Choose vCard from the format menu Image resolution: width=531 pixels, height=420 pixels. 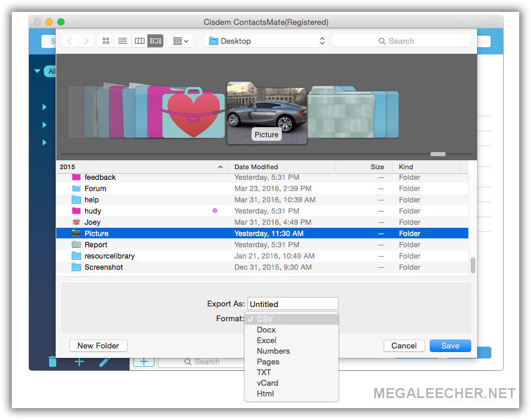(268, 383)
